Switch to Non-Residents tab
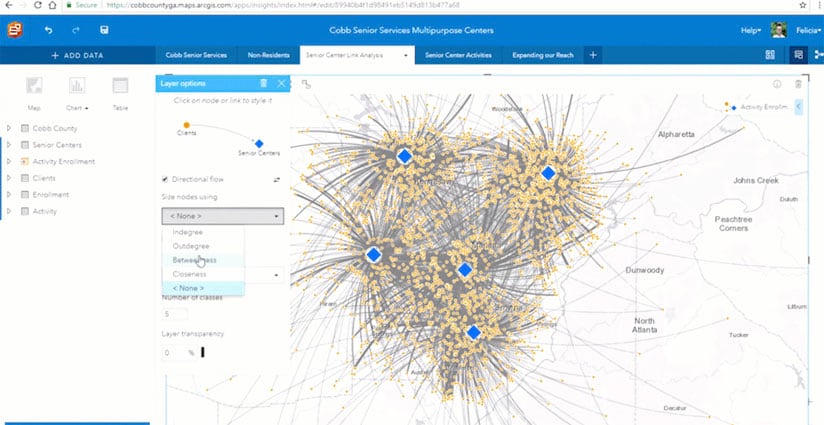Viewport: 824px width, 425px height. click(x=269, y=55)
